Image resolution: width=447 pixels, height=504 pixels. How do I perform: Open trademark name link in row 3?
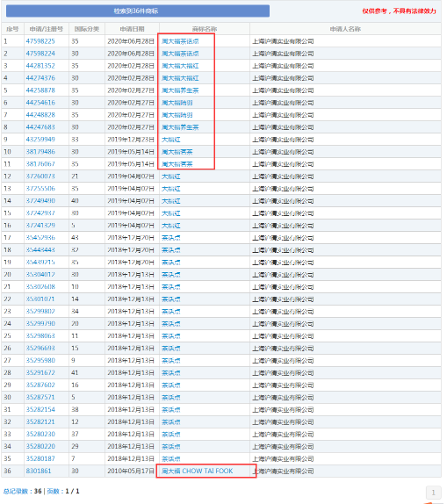(180, 66)
